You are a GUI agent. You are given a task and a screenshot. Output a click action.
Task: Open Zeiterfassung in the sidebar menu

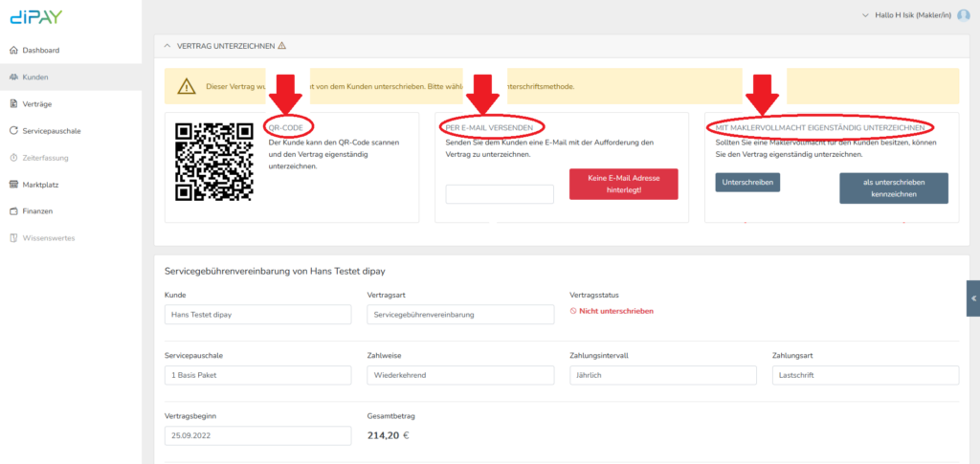[x=50, y=157]
